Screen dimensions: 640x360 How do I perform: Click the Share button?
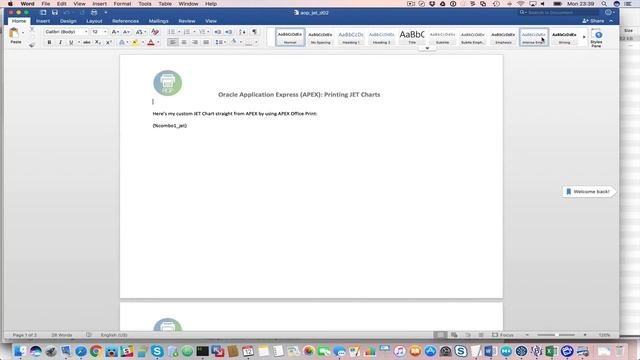(593, 21)
